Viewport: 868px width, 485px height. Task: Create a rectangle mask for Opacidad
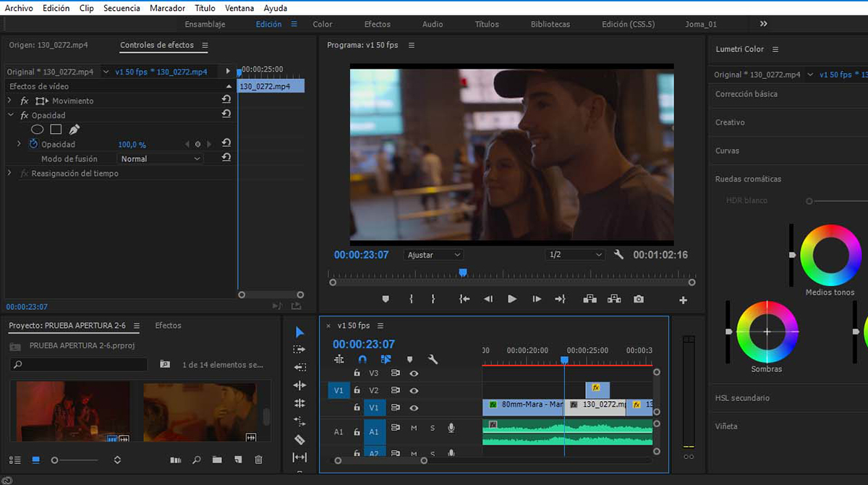click(56, 130)
